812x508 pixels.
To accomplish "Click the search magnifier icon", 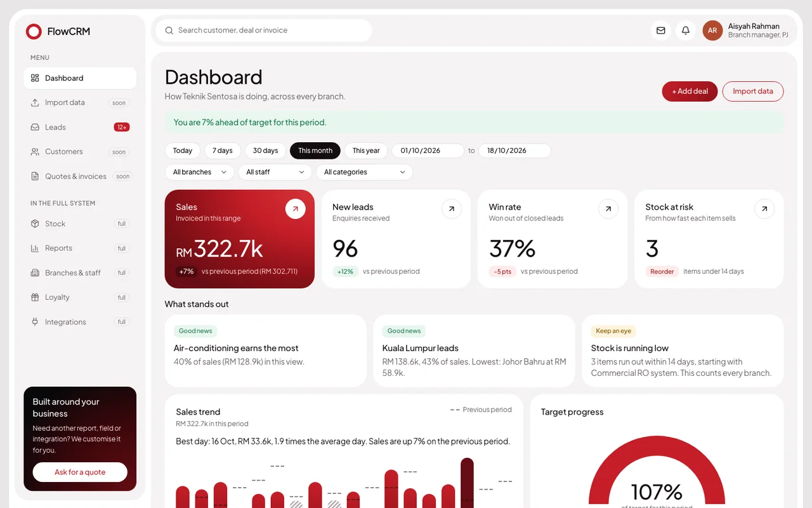I will point(169,30).
